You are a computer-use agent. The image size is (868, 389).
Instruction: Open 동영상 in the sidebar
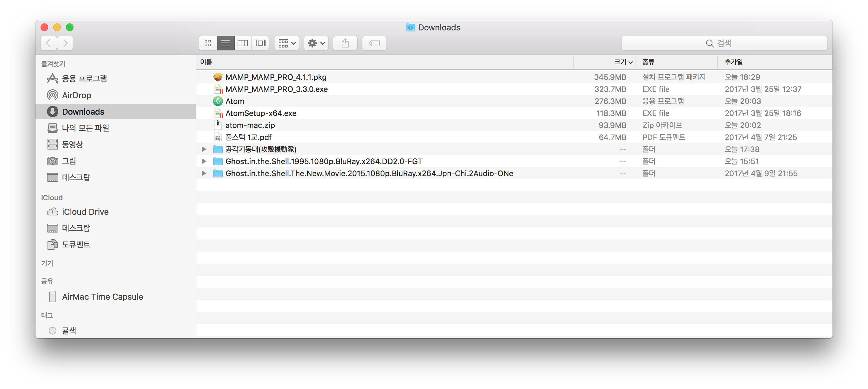[116, 144]
